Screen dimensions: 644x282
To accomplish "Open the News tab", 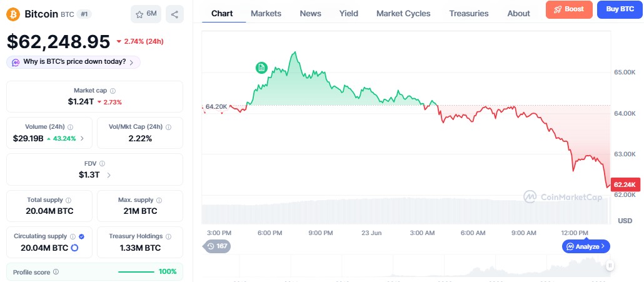I will (x=311, y=14).
